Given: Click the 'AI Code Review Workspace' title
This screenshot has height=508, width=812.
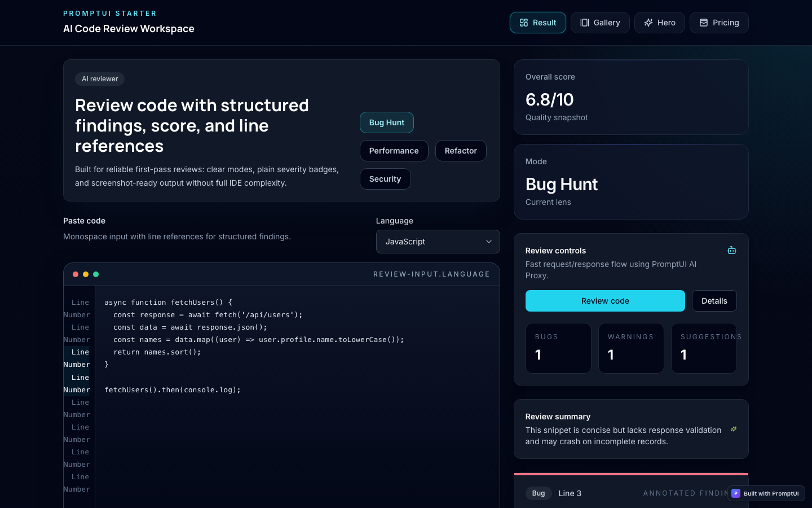Looking at the screenshot, I should tap(129, 29).
